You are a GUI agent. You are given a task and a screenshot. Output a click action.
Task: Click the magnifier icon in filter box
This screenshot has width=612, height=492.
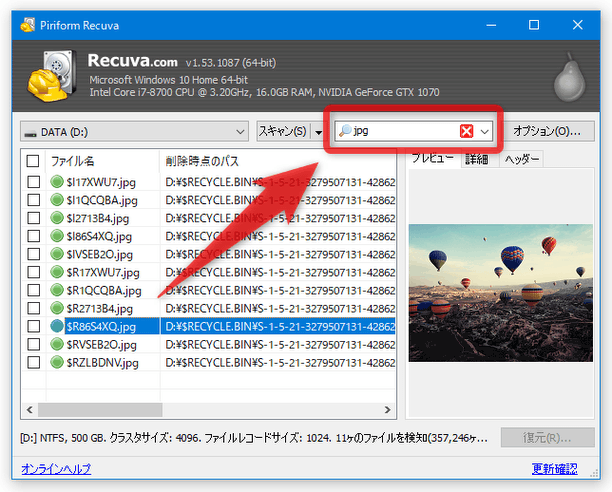(x=345, y=131)
